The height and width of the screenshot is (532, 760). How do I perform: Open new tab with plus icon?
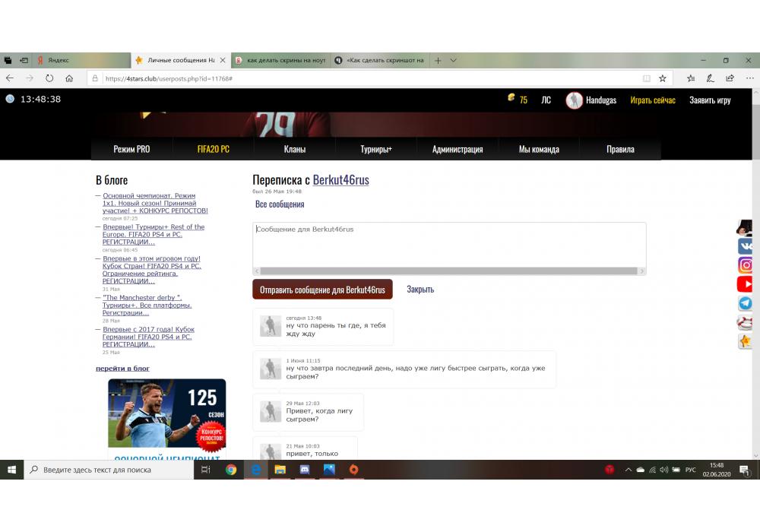tap(438, 61)
